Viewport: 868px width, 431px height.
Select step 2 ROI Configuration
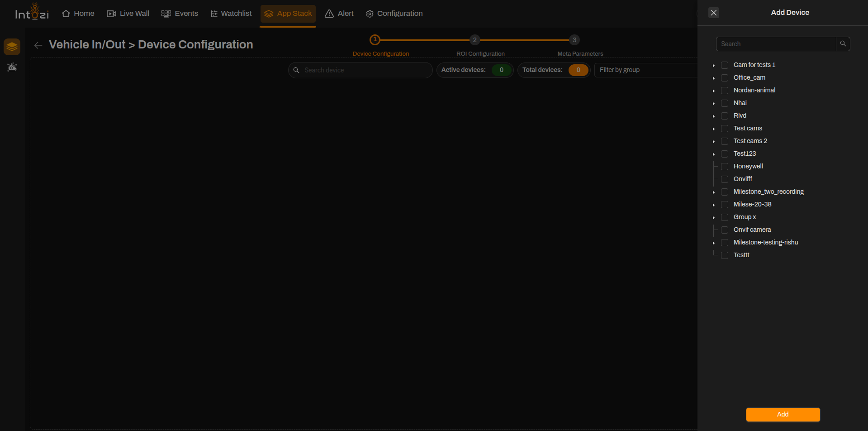pyautogui.click(x=474, y=40)
